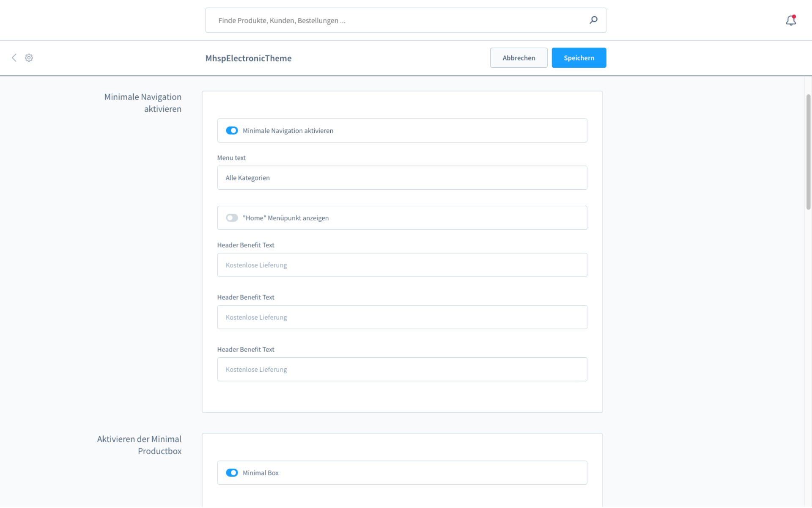Click the Aktivieren der Minimal Productbox section heading
The image size is (812, 508).
[140, 445]
